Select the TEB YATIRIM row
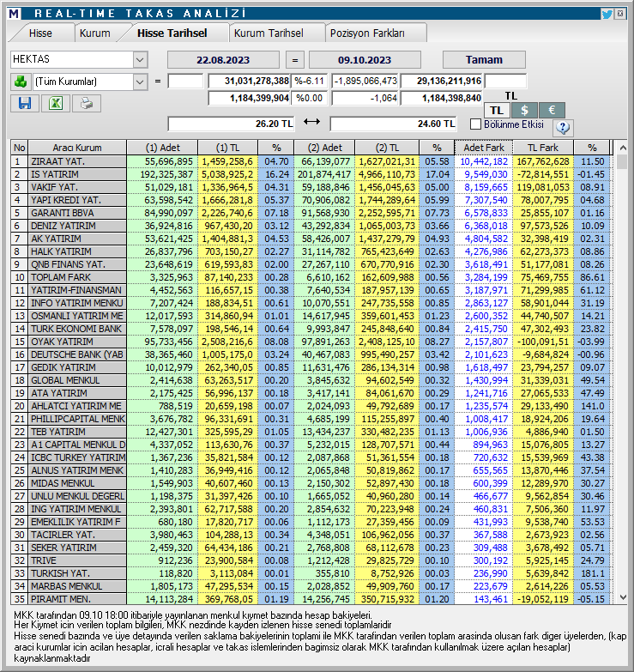 tap(311, 432)
